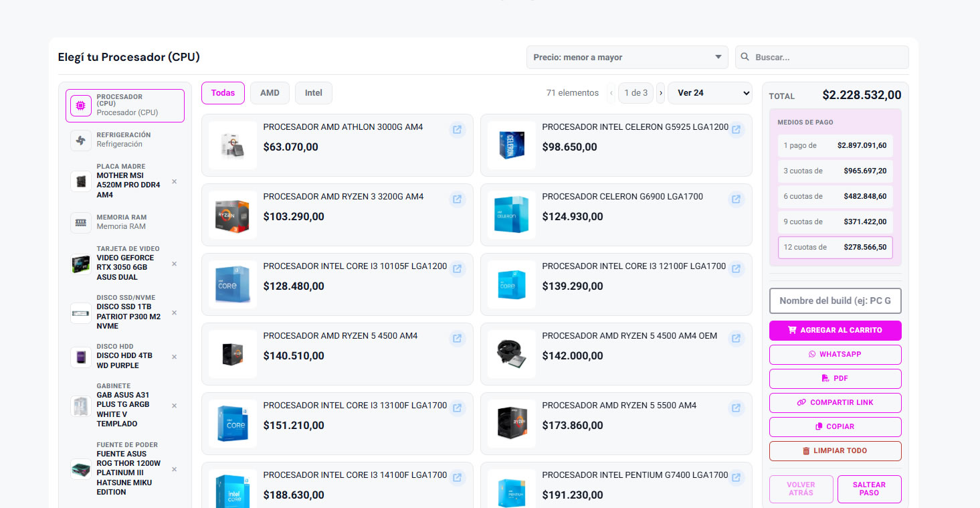The width and height of the screenshot is (980, 508).
Task: Show all brands with Todas tab
Action: coord(223,93)
